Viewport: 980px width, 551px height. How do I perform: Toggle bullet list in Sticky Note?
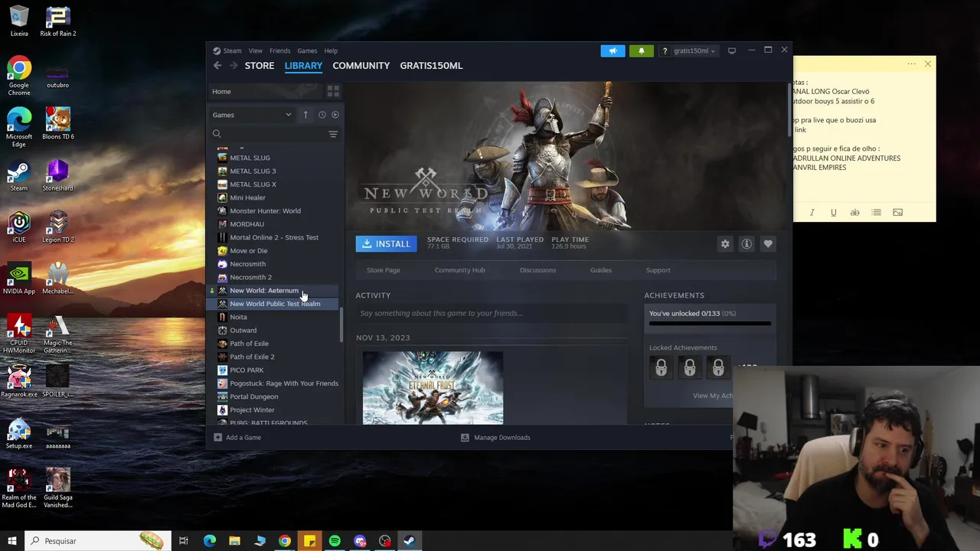pyautogui.click(x=876, y=213)
